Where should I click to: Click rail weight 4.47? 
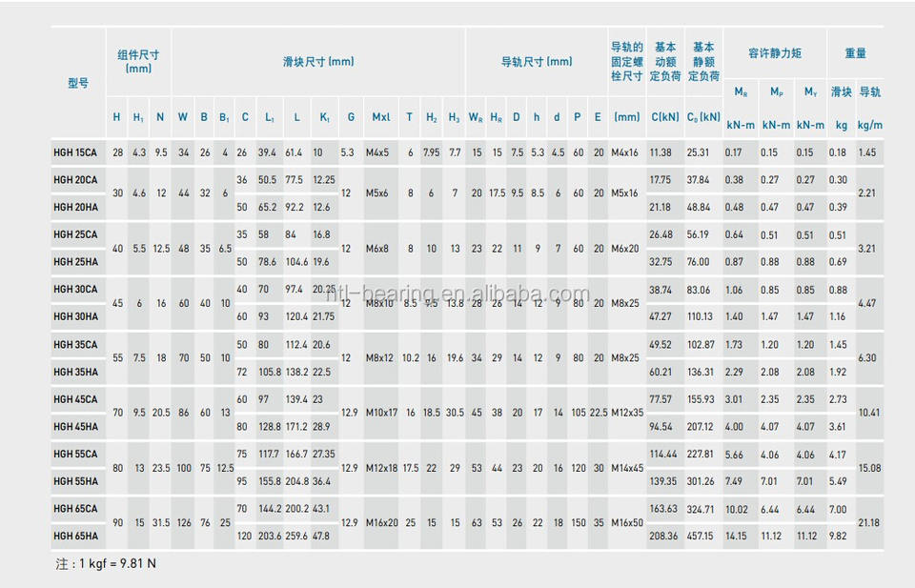[867, 303]
